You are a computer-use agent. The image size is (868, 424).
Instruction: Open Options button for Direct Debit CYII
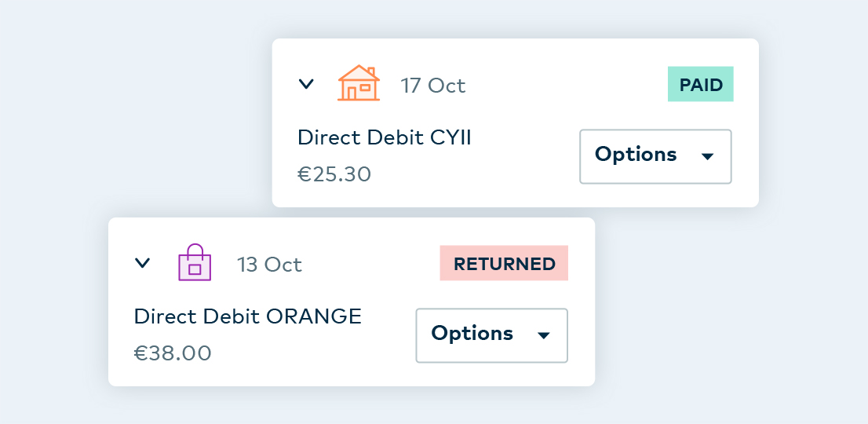655,157
